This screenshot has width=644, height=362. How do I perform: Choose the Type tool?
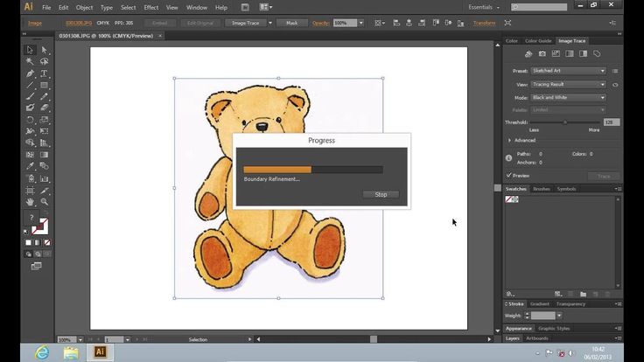click(x=44, y=73)
